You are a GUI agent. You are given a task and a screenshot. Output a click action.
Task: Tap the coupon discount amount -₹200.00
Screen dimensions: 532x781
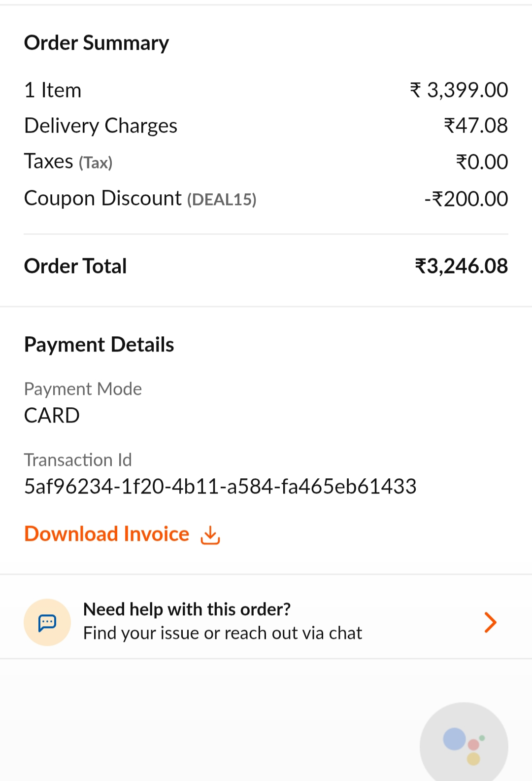(466, 199)
